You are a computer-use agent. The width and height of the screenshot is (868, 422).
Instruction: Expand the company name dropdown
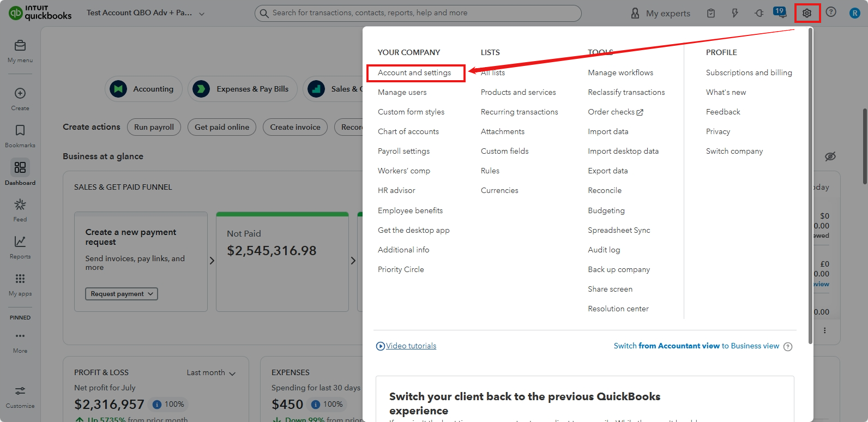pos(202,14)
